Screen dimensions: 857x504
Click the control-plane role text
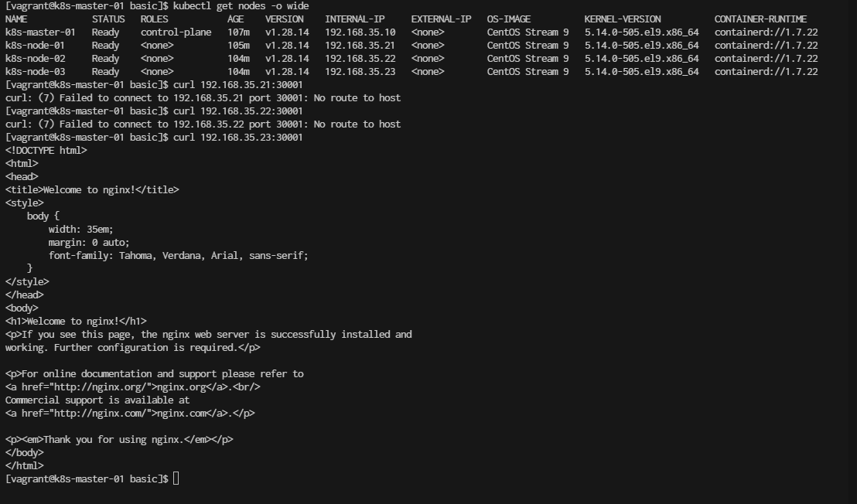tap(176, 32)
